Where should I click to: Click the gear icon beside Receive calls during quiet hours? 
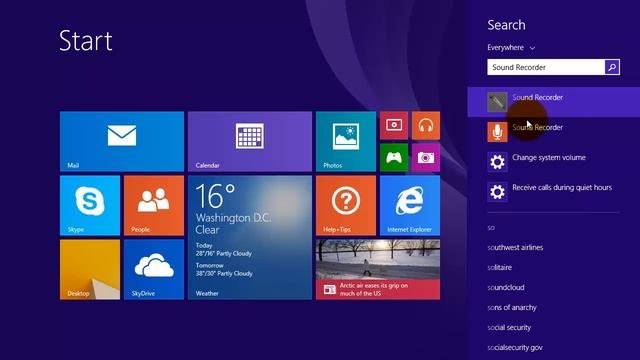point(497,192)
